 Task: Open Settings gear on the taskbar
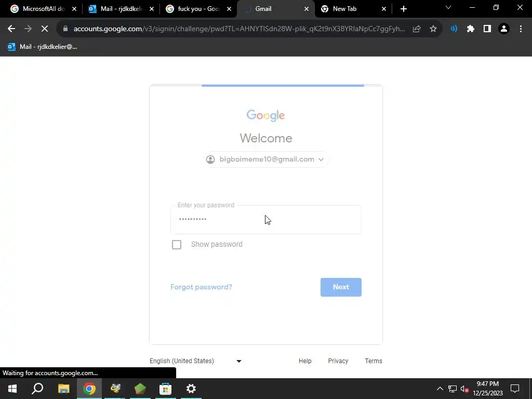tap(191, 389)
